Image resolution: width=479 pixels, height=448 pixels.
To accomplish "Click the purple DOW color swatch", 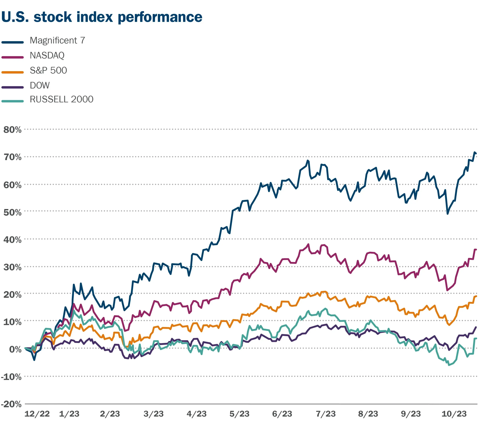I will point(13,87).
